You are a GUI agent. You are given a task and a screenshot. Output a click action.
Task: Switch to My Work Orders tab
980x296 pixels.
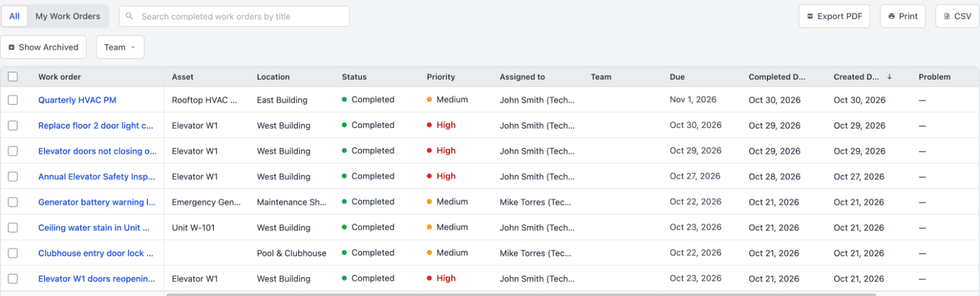(67, 16)
